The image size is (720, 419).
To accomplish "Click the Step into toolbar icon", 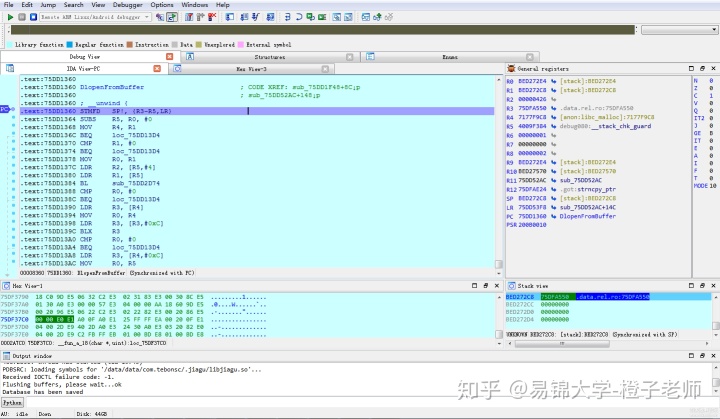I will (287, 17).
